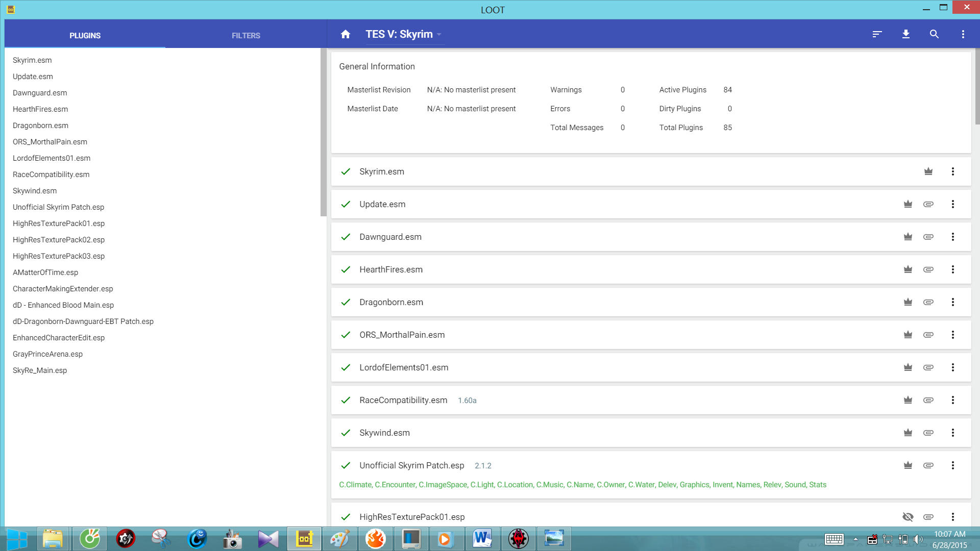Click the crown icon on LordofElements01.esm card
Viewport: 980px width, 551px height.
(908, 367)
